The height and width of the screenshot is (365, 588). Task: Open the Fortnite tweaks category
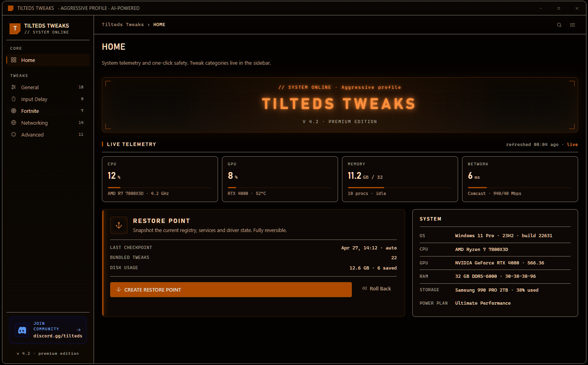(48, 111)
